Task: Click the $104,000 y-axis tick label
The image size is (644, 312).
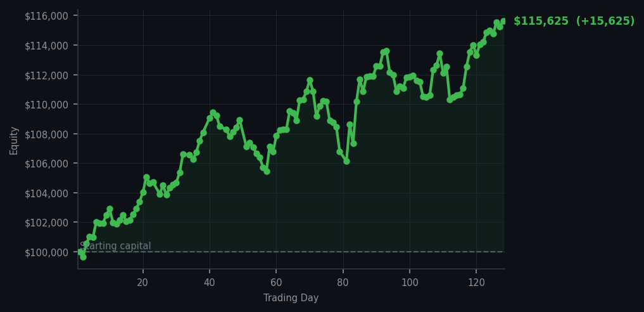Action: tap(46, 193)
